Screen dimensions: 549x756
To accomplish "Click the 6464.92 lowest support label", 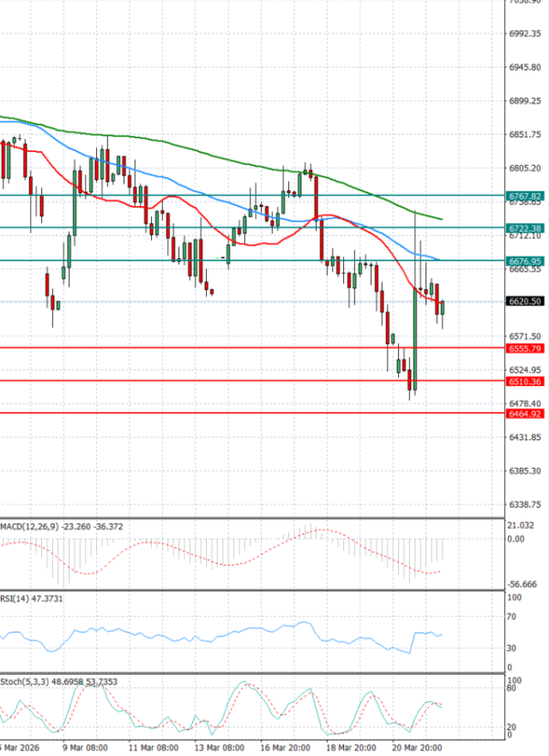I will (x=525, y=414).
